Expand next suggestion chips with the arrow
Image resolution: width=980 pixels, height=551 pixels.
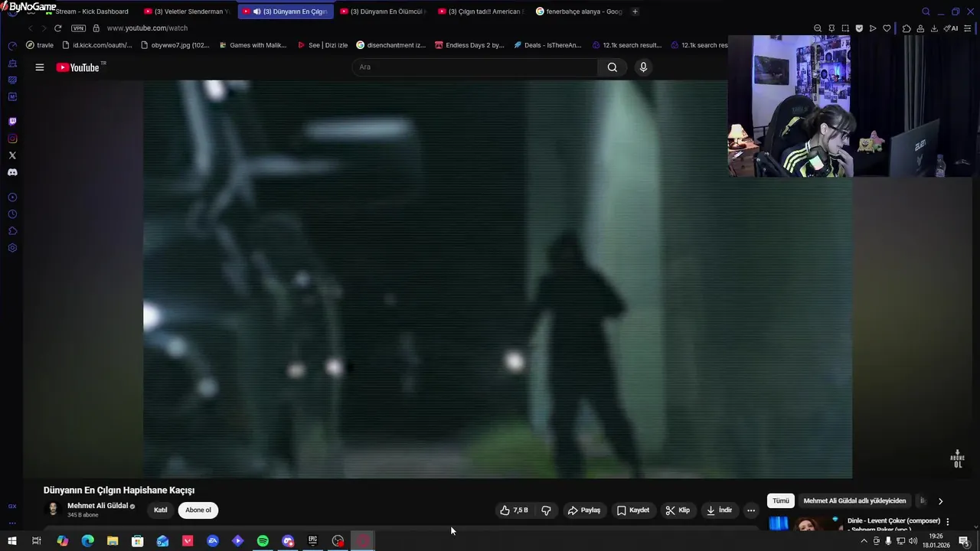(940, 501)
